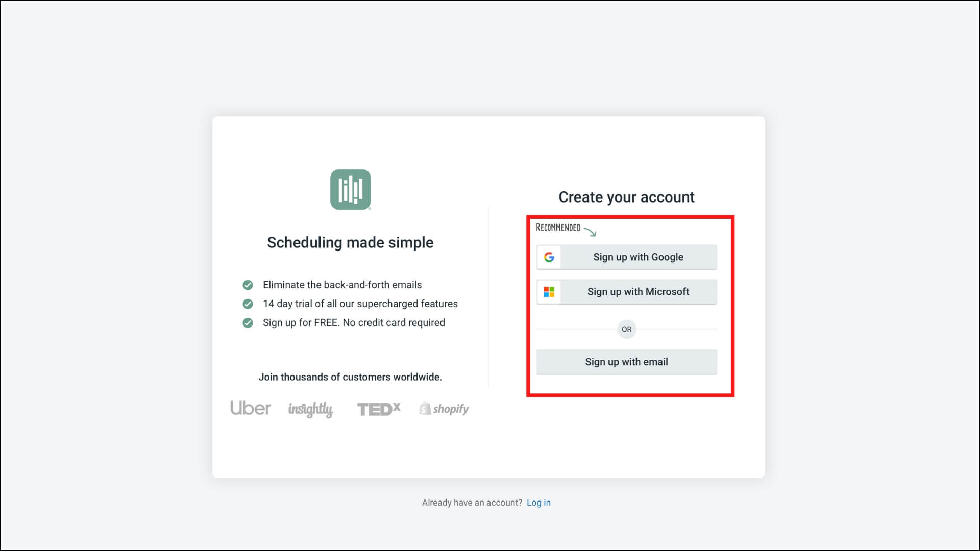Choose Sign up with email
This screenshot has height=551, width=980.
tap(626, 362)
